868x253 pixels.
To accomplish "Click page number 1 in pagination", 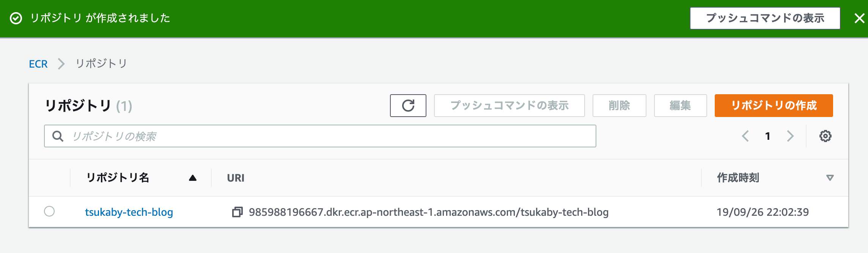I will 767,136.
